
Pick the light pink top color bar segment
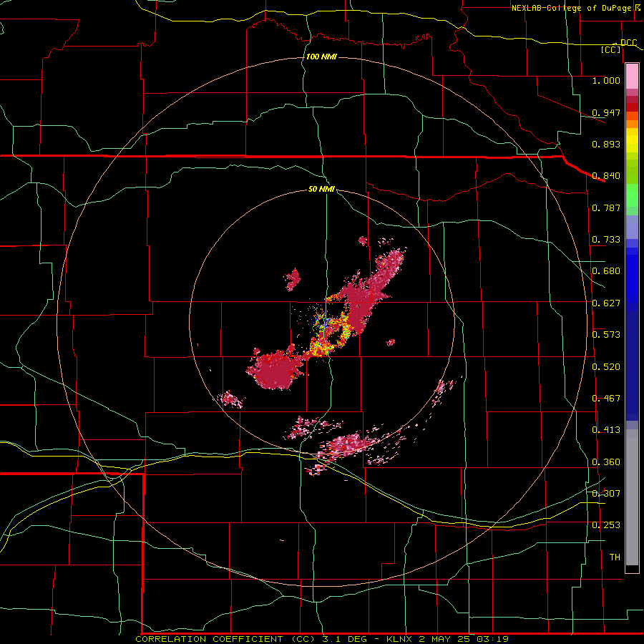(632, 76)
